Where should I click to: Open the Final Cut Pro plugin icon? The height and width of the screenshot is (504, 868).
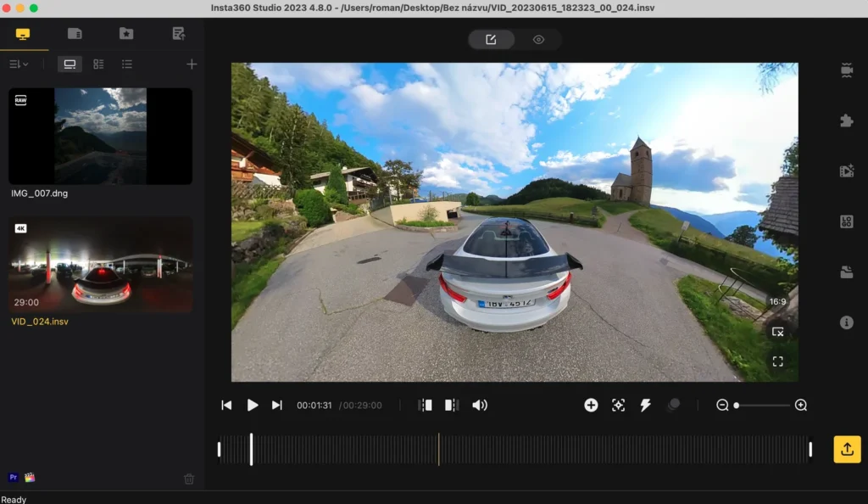point(30,478)
